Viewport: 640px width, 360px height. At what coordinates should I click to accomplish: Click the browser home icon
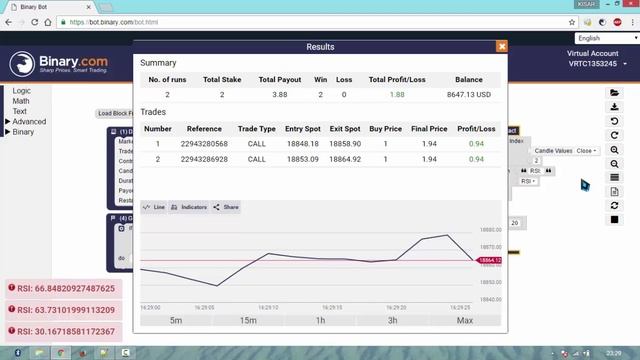(x=48, y=22)
